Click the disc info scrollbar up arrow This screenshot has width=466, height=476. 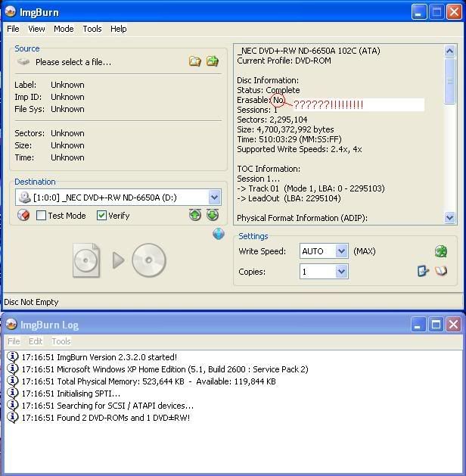(x=449, y=51)
